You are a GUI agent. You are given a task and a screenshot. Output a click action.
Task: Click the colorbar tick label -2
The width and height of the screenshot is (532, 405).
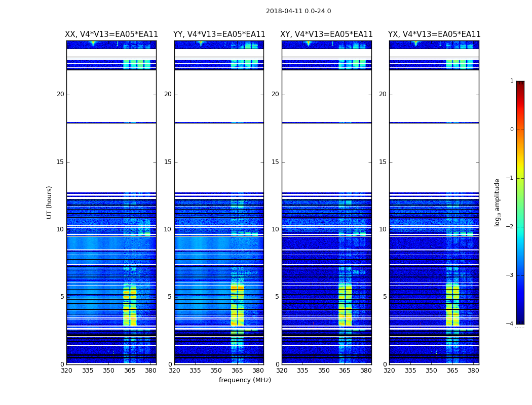511,227
